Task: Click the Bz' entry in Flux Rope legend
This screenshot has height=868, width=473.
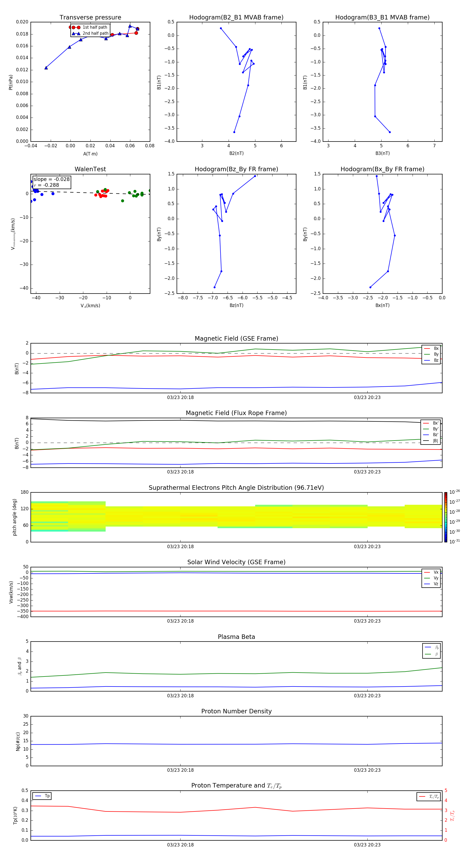Action: (x=431, y=435)
